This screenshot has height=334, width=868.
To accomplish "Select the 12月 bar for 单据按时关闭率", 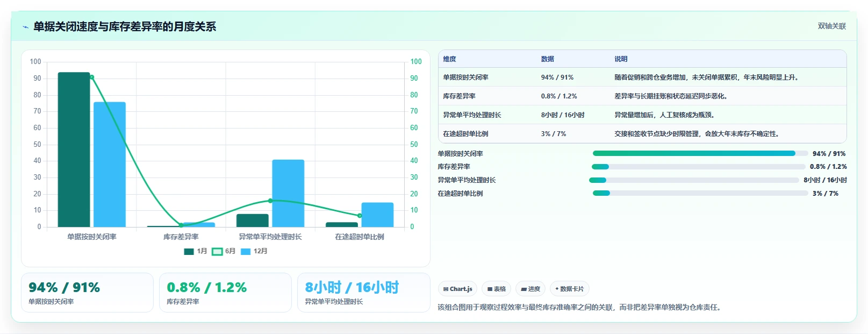I will (x=110, y=165).
